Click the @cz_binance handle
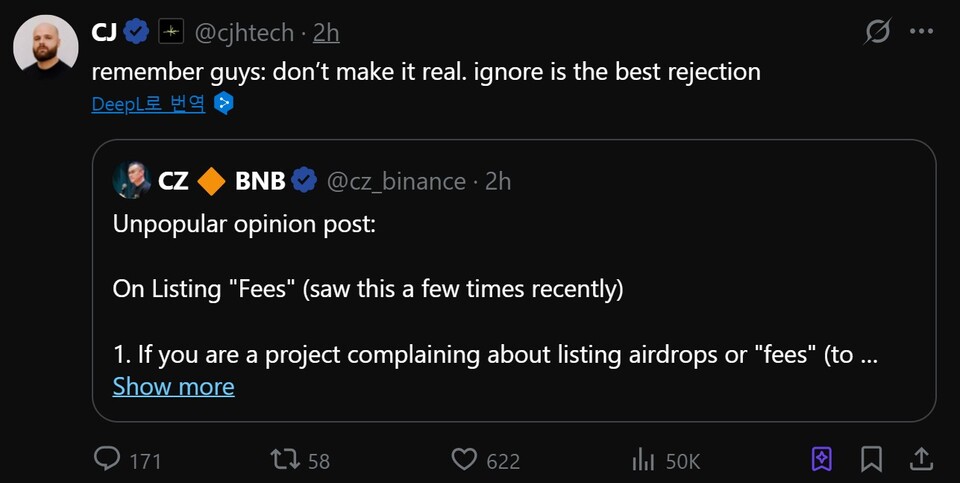This screenshot has width=960, height=483. point(396,181)
